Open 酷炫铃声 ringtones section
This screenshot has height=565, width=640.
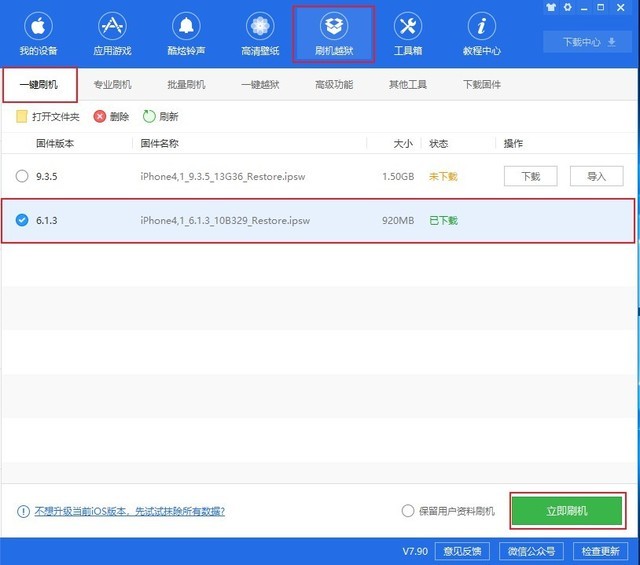coord(186,34)
